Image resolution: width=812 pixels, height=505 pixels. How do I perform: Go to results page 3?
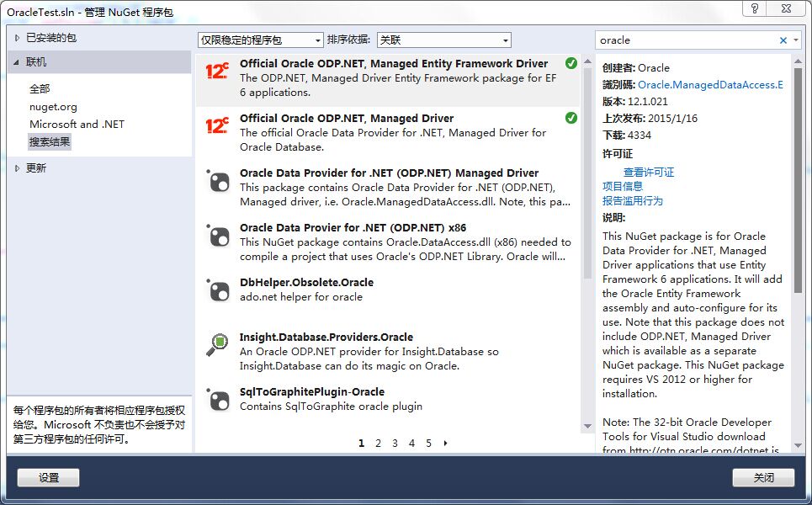point(395,444)
